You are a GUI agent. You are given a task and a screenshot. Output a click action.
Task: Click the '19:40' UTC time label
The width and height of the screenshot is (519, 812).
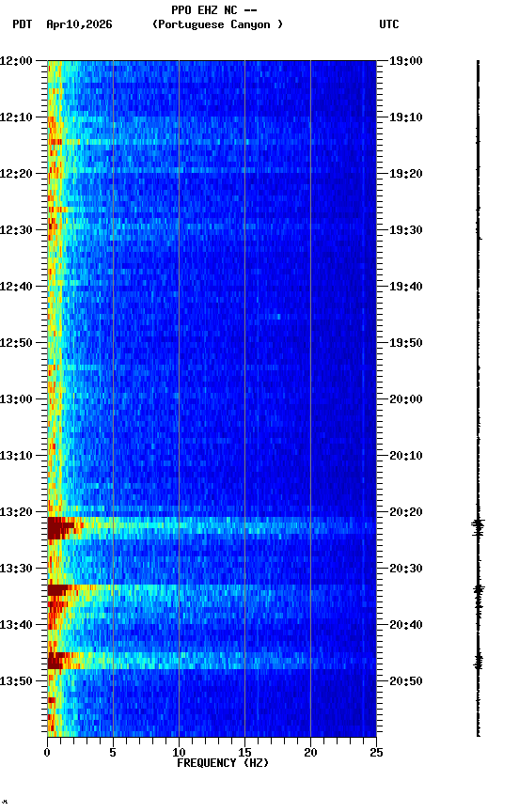click(406, 287)
